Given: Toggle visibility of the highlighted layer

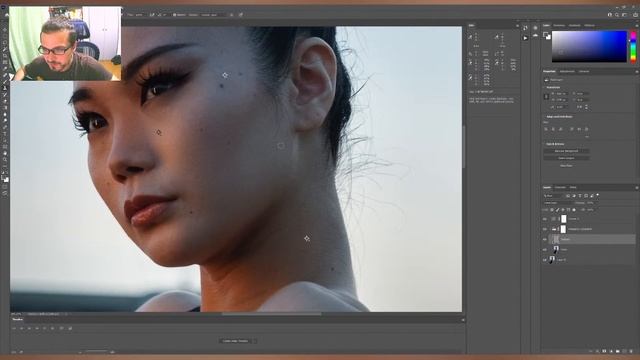Looking at the screenshot, I should [x=544, y=239].
